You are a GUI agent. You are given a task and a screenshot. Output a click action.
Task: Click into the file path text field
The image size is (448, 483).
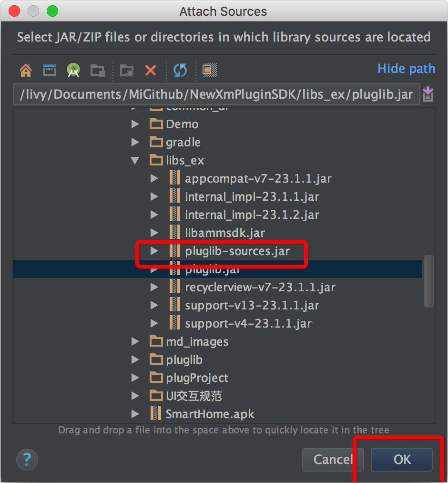point(217,94)
